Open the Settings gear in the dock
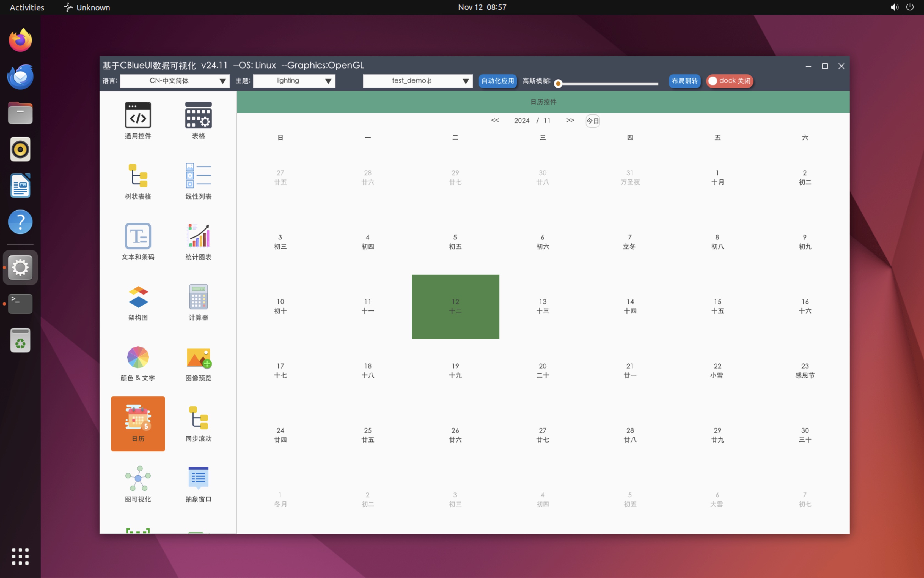The height and width of the screenshot is (578, 924). 20,268
